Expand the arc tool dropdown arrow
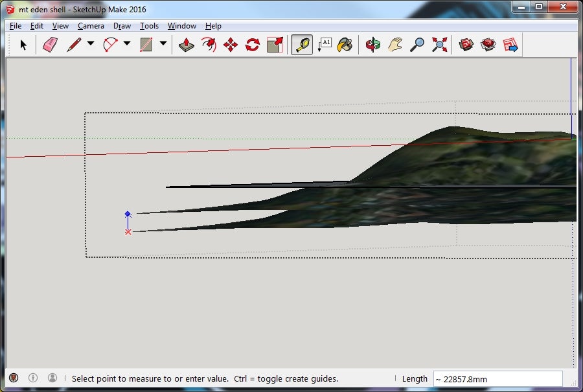 click(127, 44)
